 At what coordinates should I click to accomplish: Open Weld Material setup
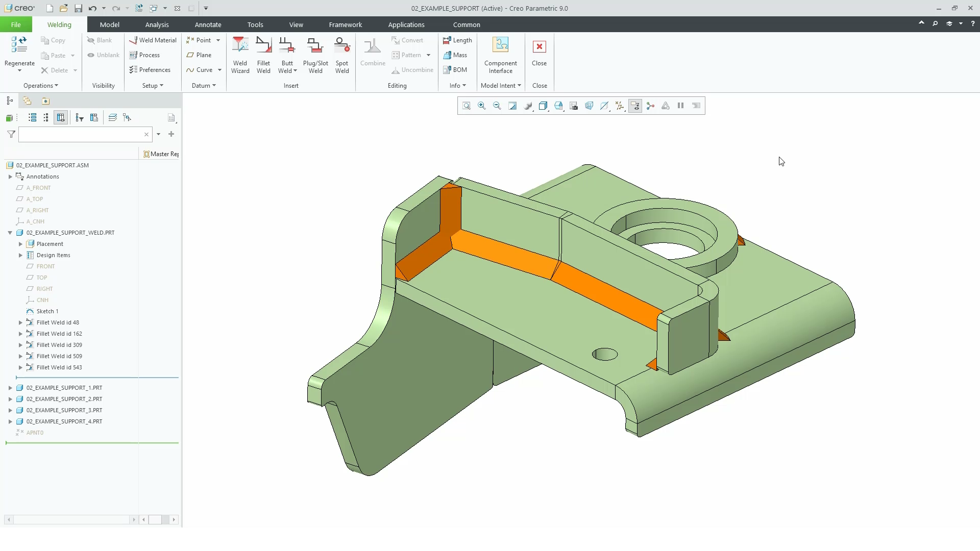pos(153,40)
